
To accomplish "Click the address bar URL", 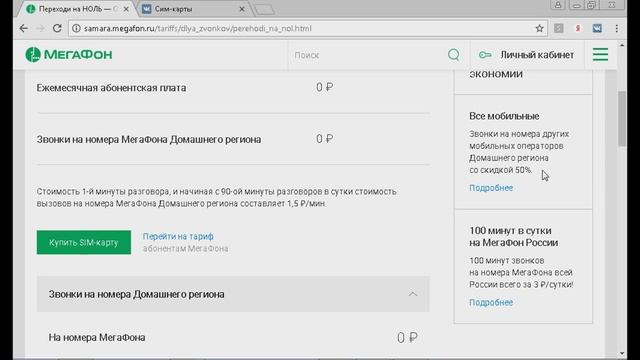I will [198, 29].
